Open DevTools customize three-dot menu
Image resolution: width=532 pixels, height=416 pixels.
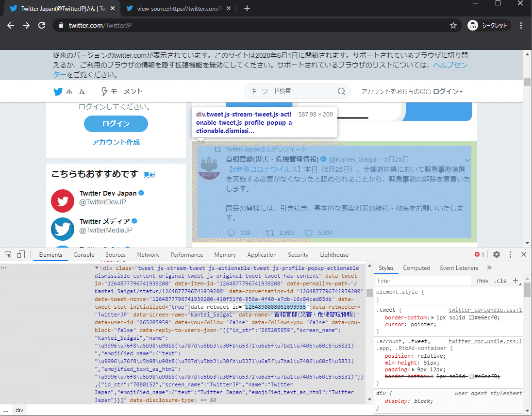click(x=510, y=254)
